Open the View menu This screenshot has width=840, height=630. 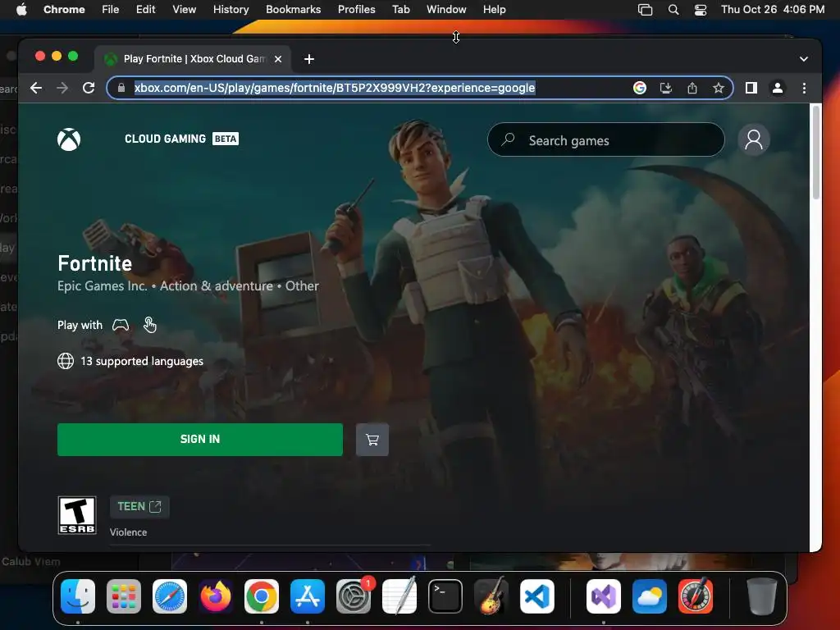point(184,10)
